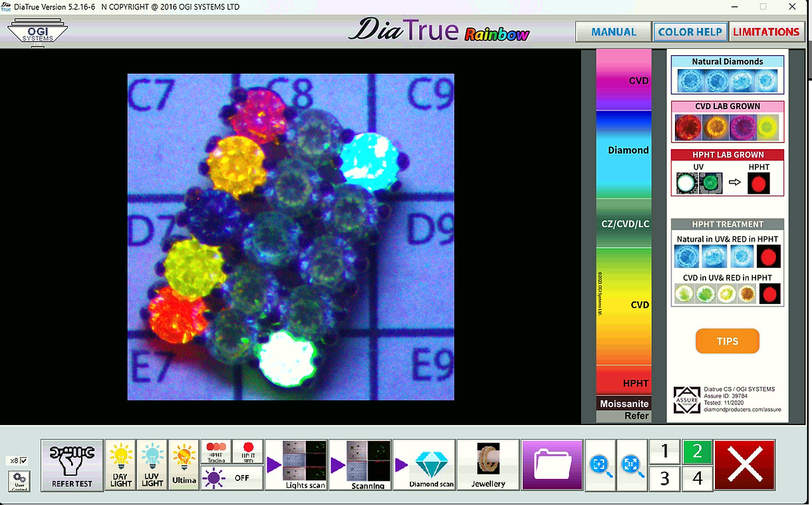Switch to view number 4
This screenshot has height=505, width=812.
[x=697, y=479]
